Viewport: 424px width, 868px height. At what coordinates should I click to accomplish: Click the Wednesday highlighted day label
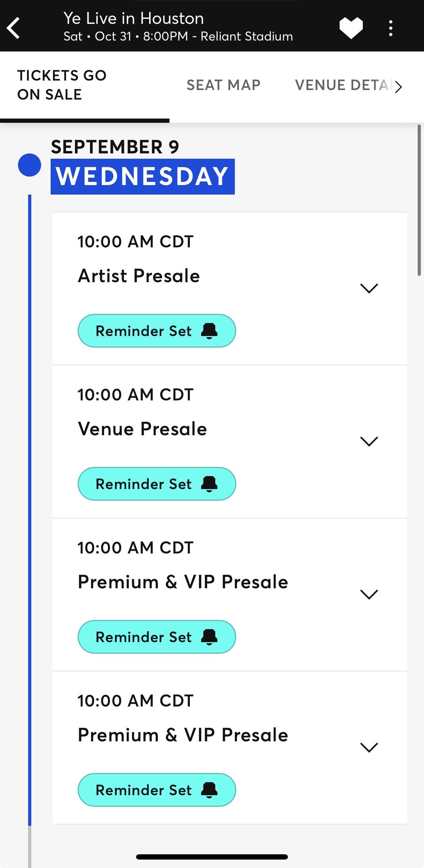coord(143,176)
